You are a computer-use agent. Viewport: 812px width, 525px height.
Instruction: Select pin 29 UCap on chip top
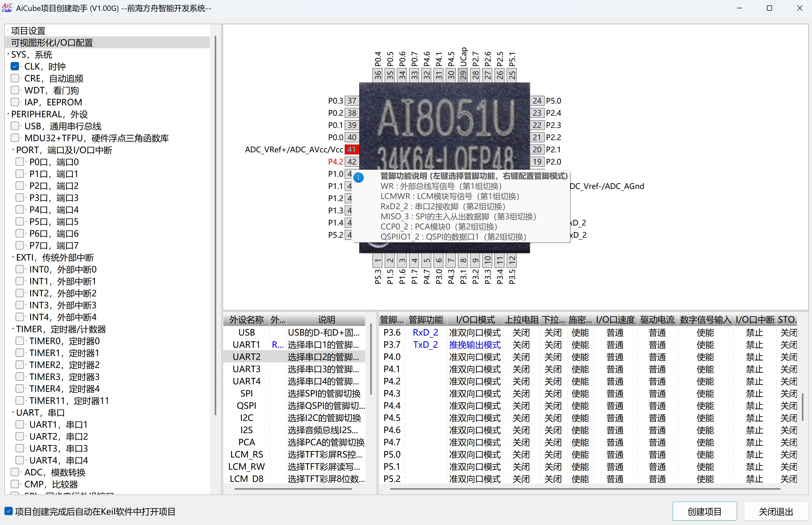tap(463, 75)
